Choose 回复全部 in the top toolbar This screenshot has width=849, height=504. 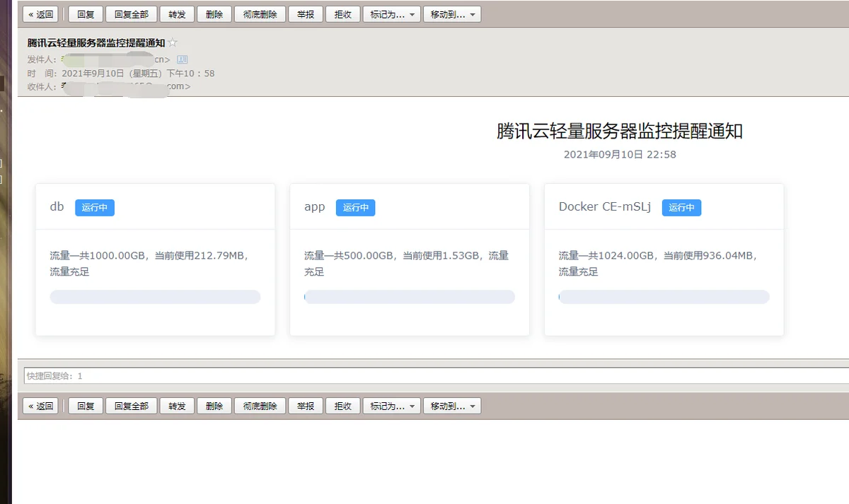132,14
